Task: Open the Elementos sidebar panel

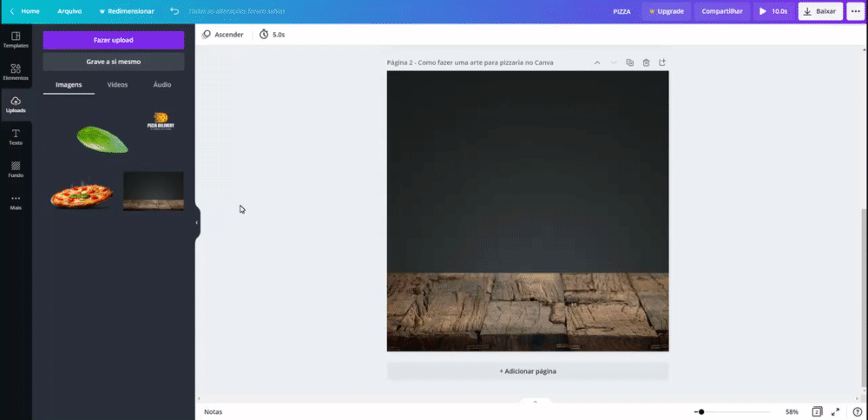Action: (x=16, y=72)
